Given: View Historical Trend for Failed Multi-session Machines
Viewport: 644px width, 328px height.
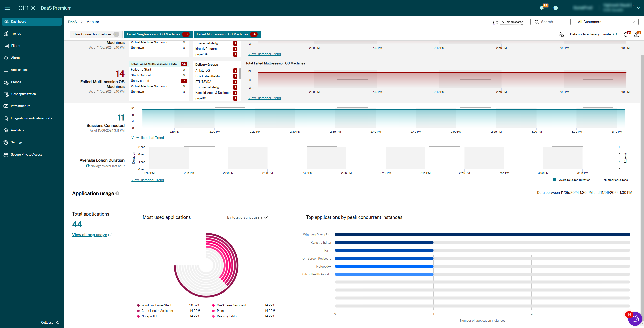Looking at the screenshot, I should coord(264,98).
